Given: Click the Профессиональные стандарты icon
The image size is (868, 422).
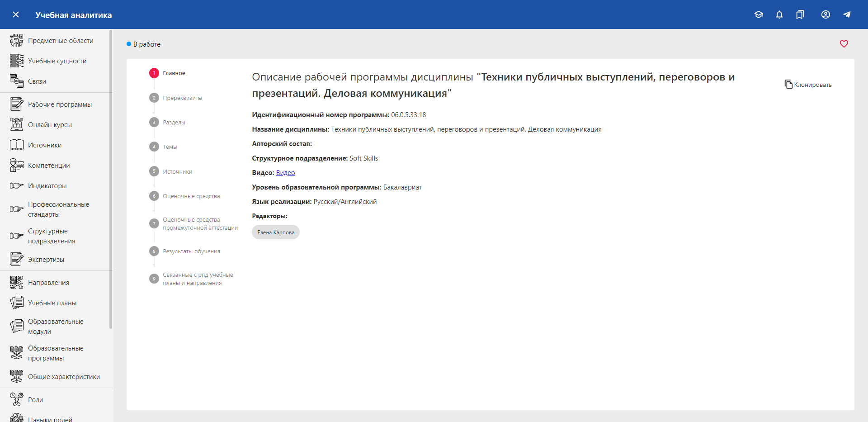Looking at the screenshot, I should pyautogui.click(x=17, y=209).
